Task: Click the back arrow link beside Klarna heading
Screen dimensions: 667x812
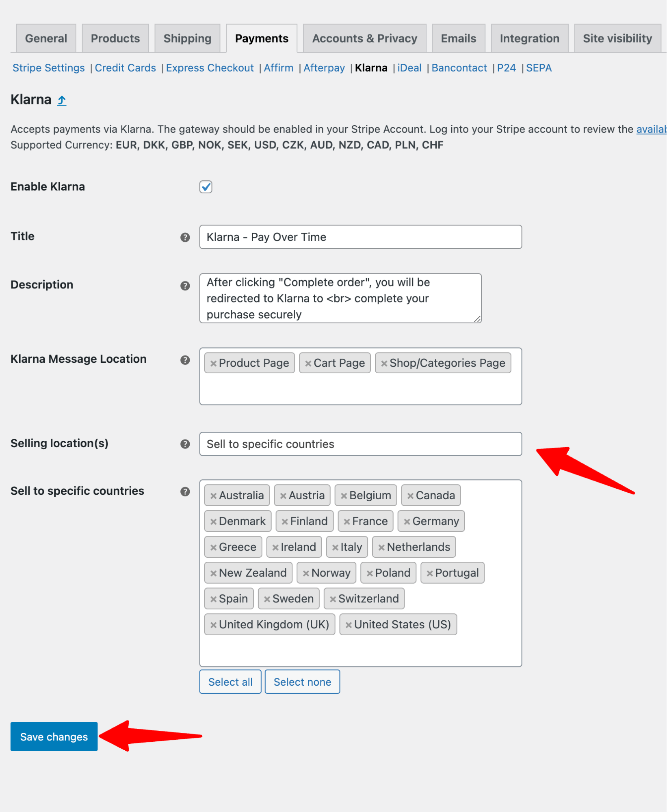Action: [62, 100]
